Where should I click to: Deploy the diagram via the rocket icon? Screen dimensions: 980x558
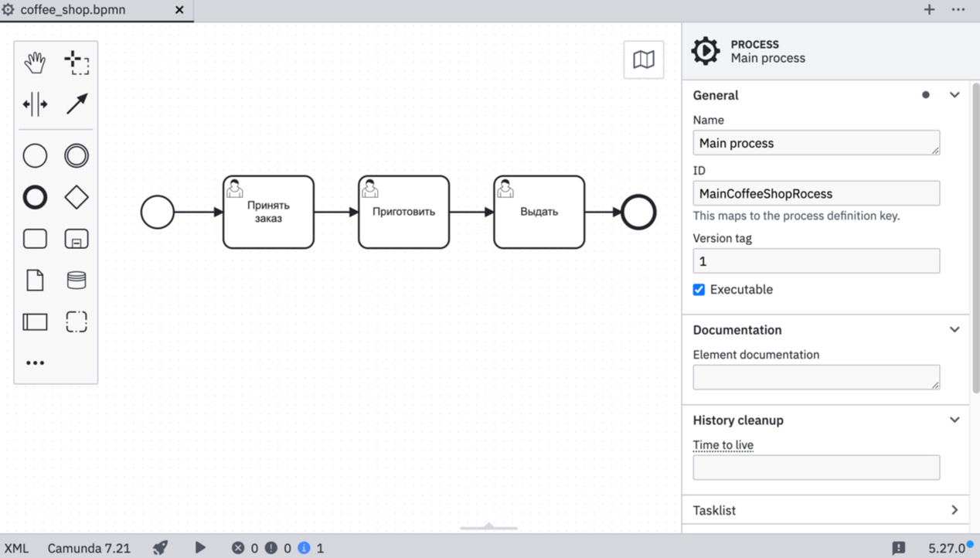tap(160, 548)
